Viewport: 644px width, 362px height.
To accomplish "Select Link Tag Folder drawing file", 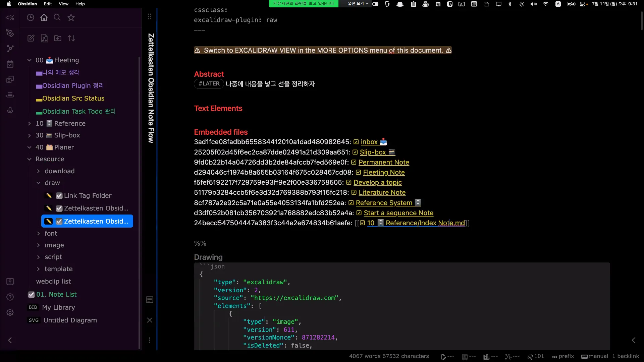I will (x=88, y=195).
